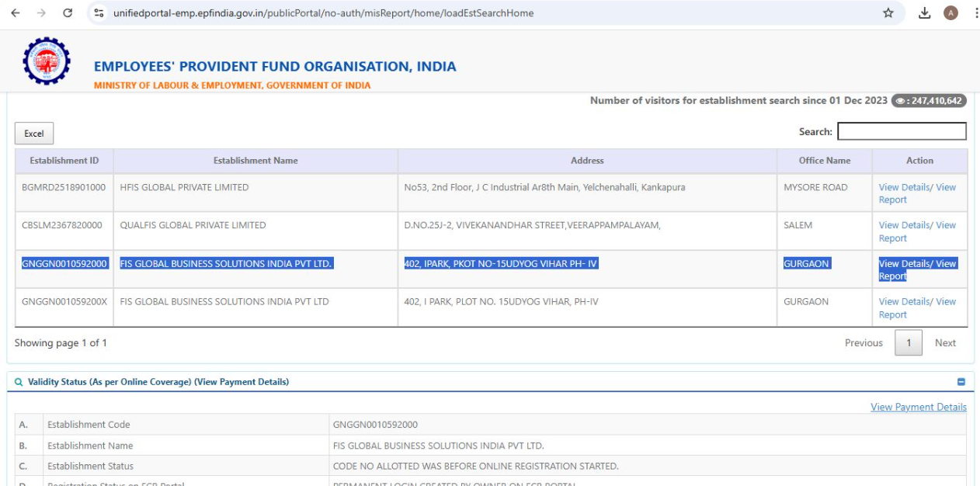
Task: Sort by Establishment Name column header
Action: point(255,161)
